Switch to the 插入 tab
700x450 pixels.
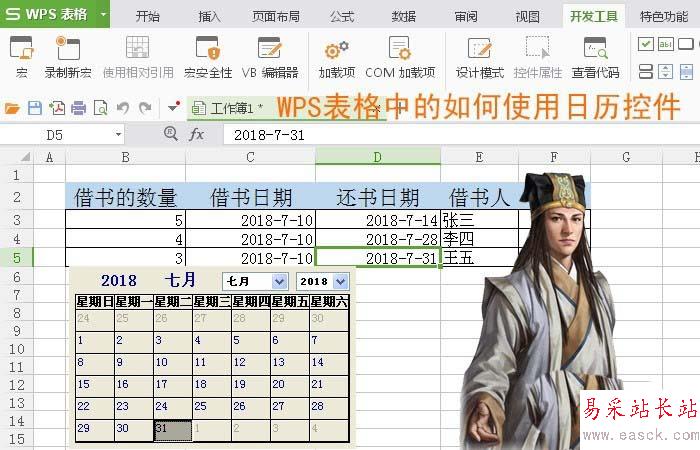[x=209, y=17]
